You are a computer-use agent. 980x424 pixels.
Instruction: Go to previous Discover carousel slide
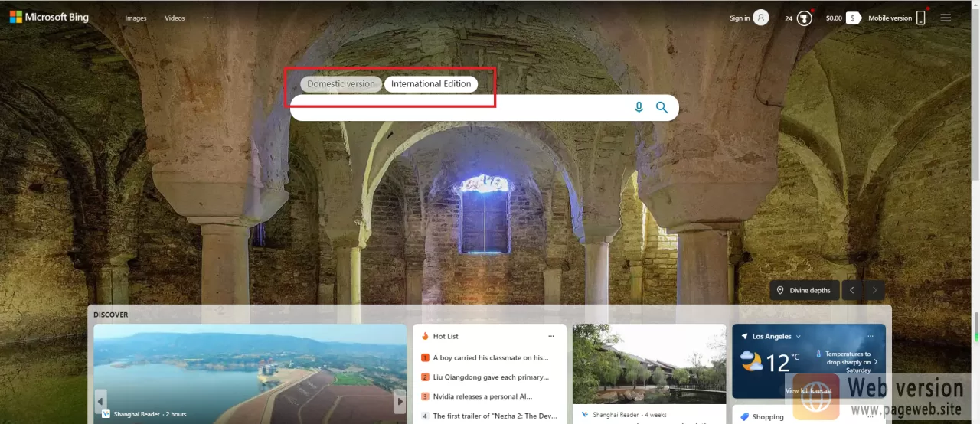100,401
